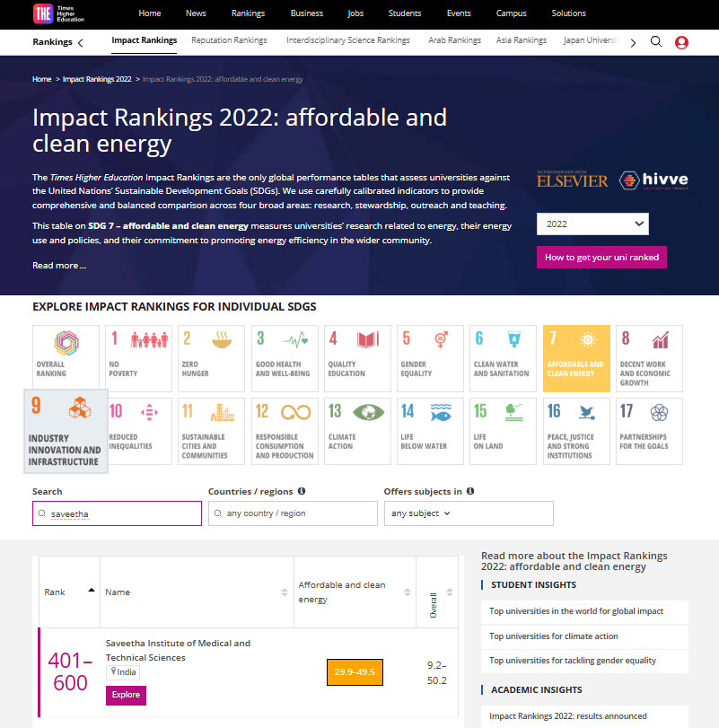Choose the Gender Equality SDG tile
Image resolution: width=719 pixels, height=728 pixels.
pyautogui.click(x=429, y=358)
